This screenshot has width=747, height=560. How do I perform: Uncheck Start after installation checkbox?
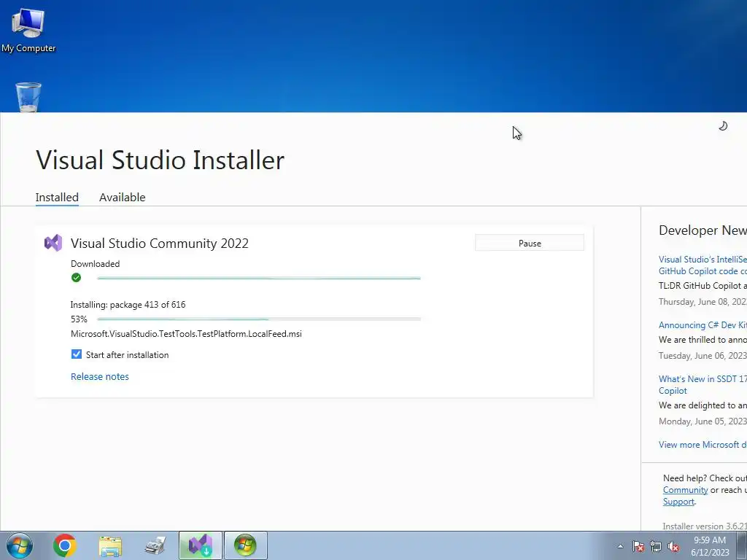tap(76, 354)
